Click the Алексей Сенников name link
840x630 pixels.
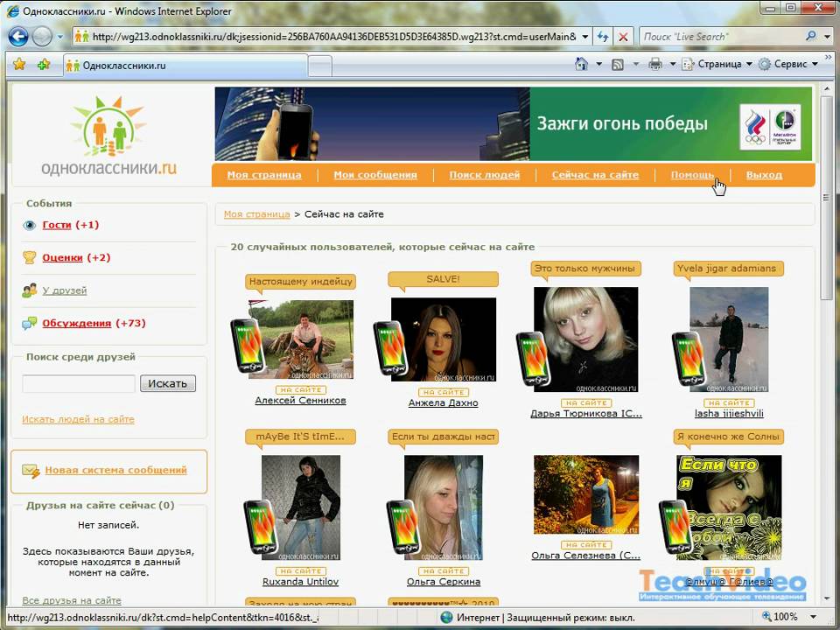tap(300, 401)
